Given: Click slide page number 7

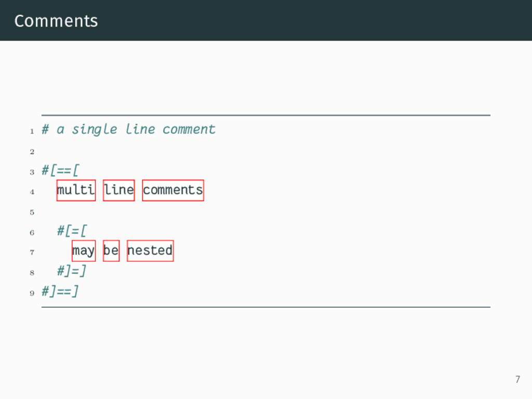Looking at the screenshot, I should pos(518,379).
